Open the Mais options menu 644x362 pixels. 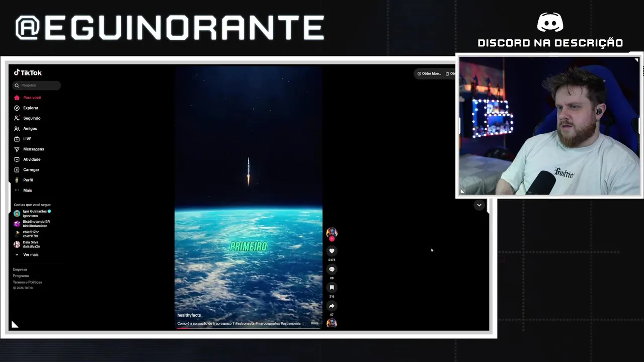[x=23, y=191]
